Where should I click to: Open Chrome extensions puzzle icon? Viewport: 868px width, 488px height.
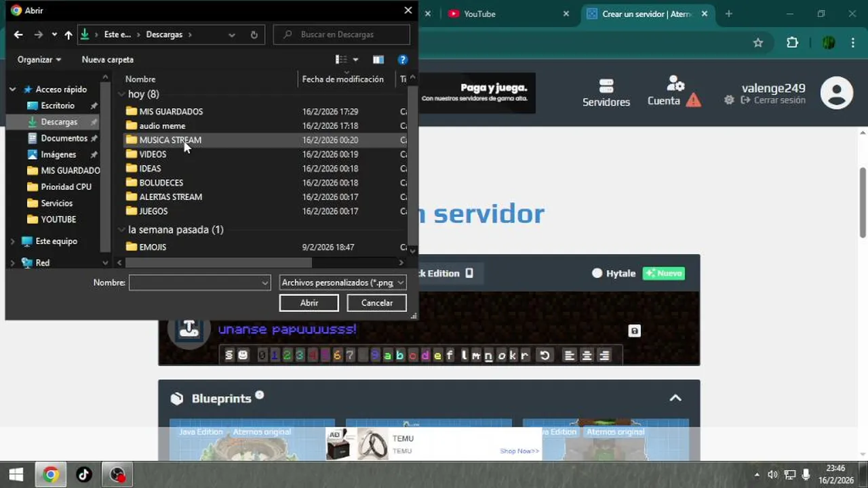click(x=792, y=43)
